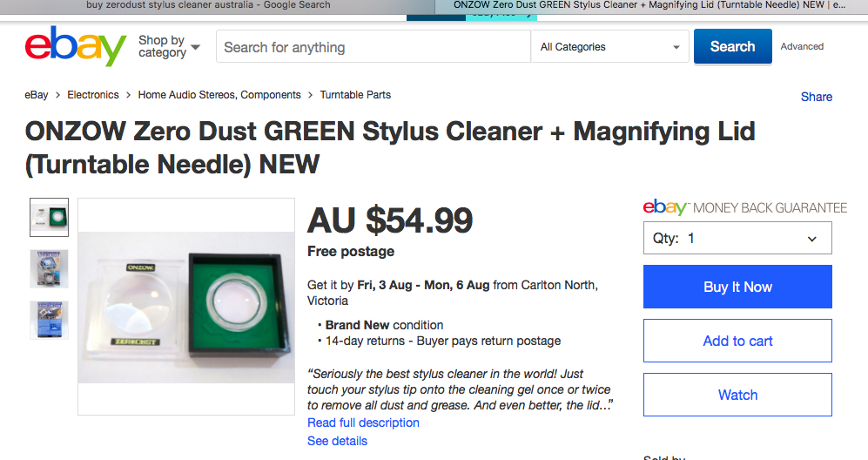The width and height of the screenshot is (868, 460).
Task: Go to Electronics breadcrumb
Action: tap(93, 95)
